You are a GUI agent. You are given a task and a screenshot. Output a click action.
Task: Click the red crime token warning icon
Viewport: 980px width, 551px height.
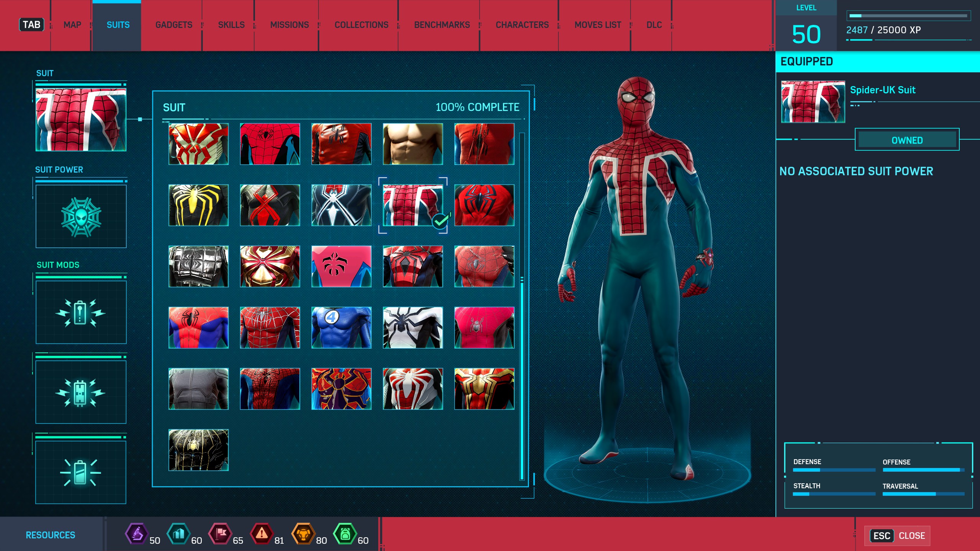pyautogui.click(x=261, y=533)
